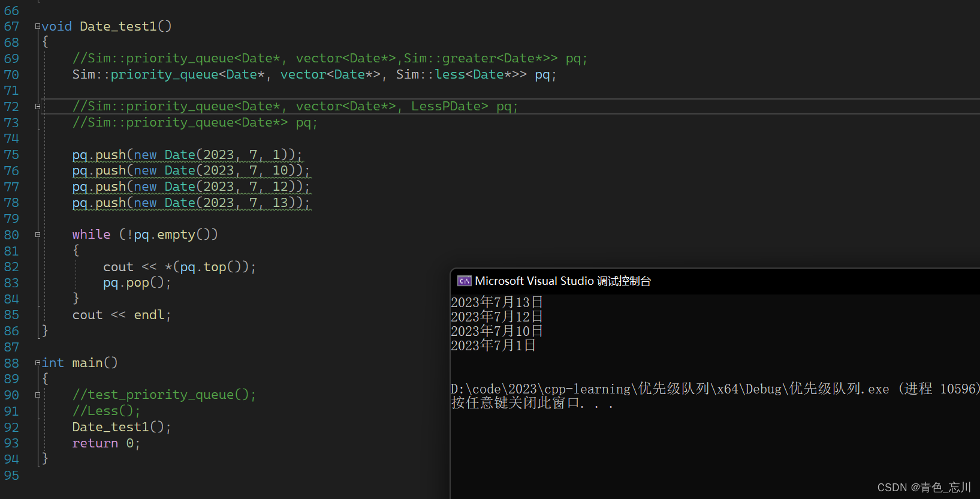
Task: Click the push line with Date(2023, 7, 13)
Action: (x=191, y=203)
